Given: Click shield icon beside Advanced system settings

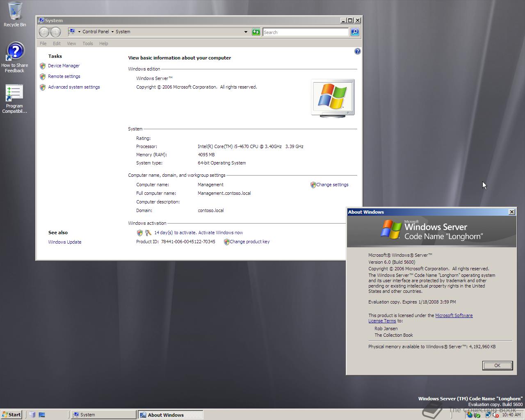Looking at the screenshot, I should (x=43, y=87).
